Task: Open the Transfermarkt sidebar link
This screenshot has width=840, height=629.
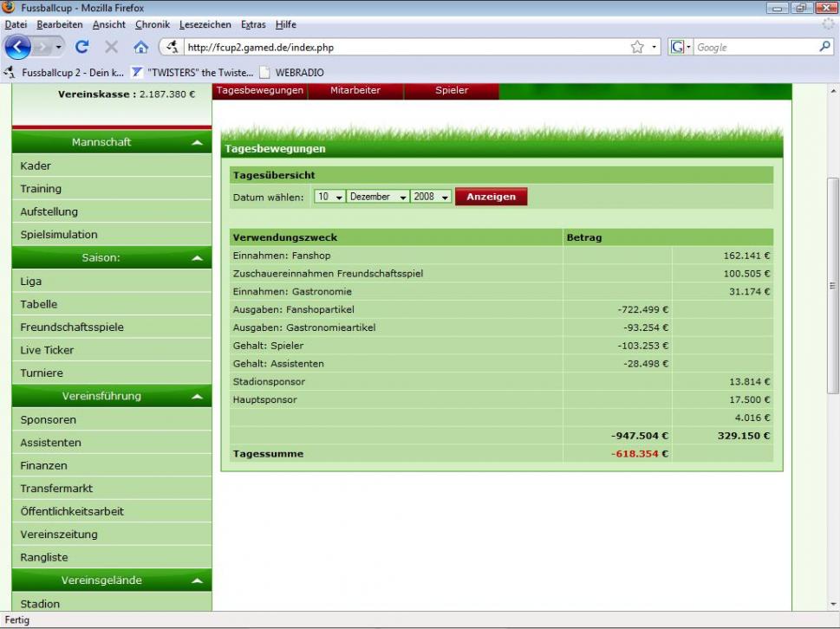Action: tap(56, 488)
